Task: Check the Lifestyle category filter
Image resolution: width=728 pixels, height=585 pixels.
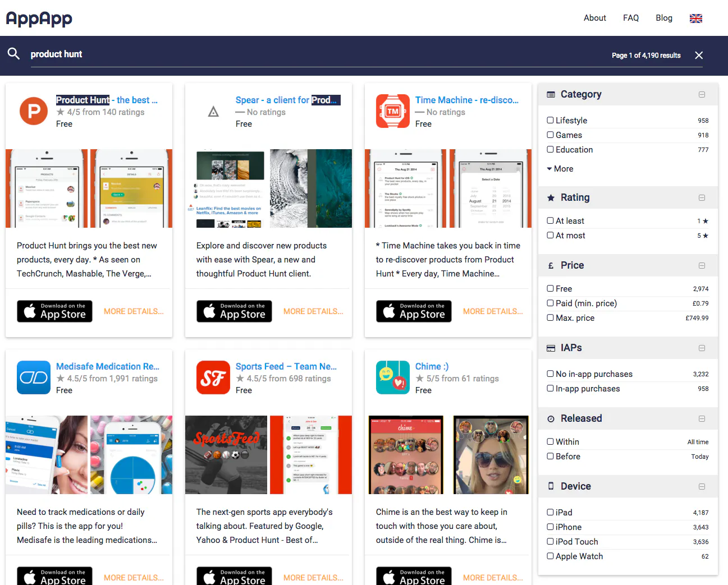Action: (551, 120)
